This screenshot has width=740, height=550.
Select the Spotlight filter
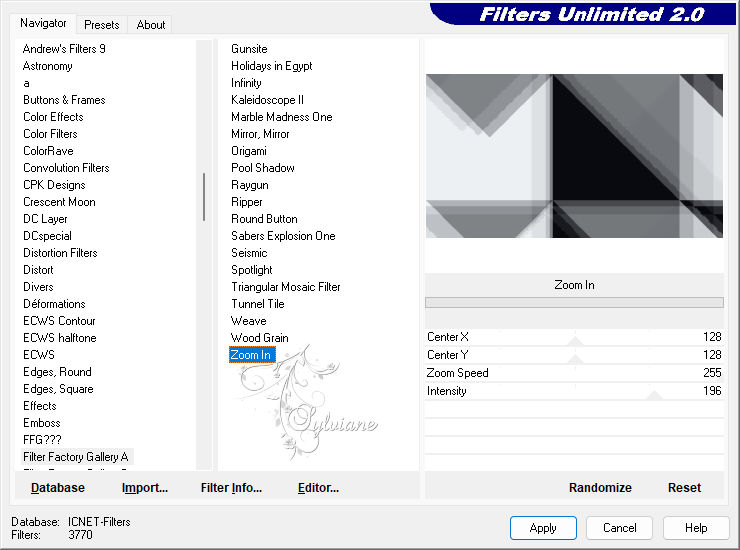click(x=252, y=270)
